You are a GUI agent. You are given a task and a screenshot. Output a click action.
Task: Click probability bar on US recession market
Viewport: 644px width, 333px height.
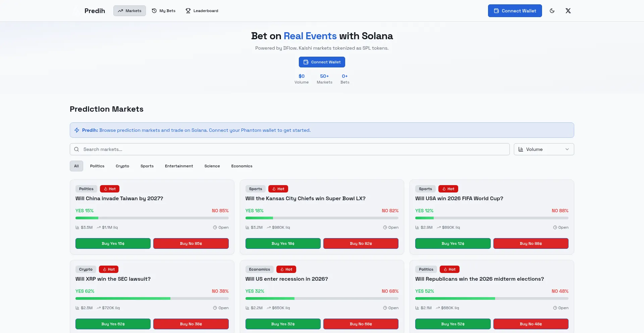[x=322, y=298]
